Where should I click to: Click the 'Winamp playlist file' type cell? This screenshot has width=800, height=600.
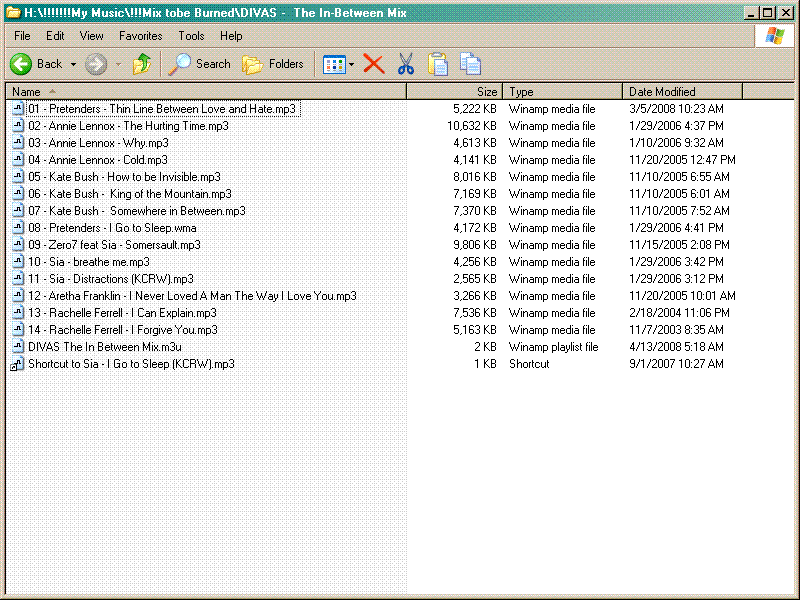coord(554,347)
